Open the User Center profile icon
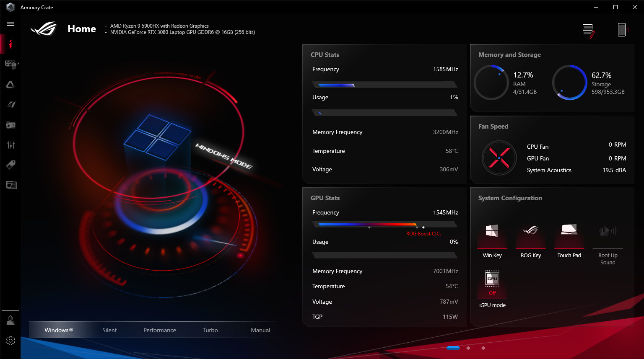The width and height of the screenshot is (644, 359). [x=10, y=321]
